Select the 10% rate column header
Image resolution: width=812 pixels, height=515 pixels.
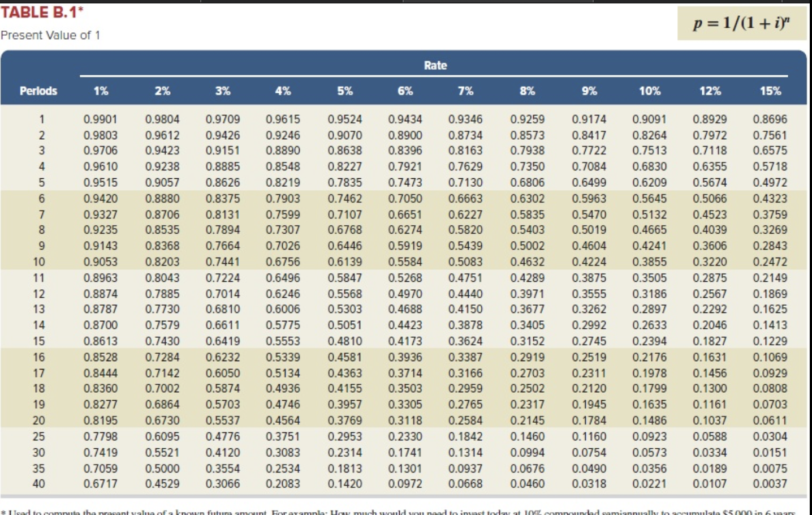pyautogui.click(x=649, y=91)
